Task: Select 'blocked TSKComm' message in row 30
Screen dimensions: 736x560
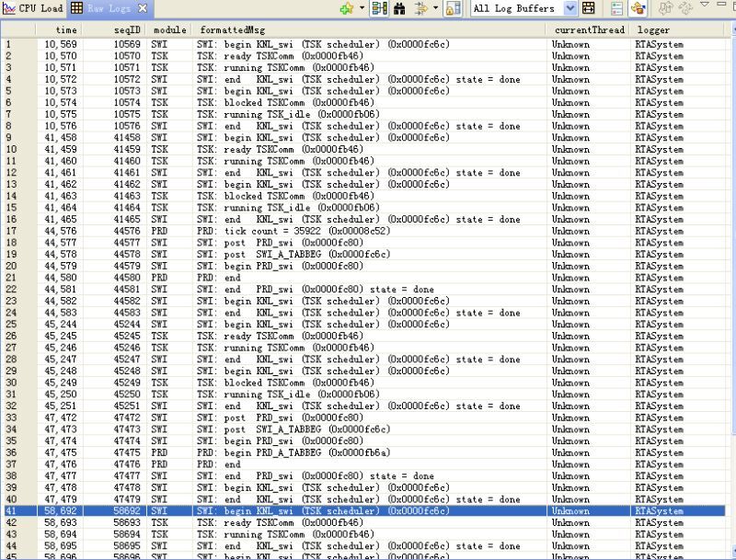Action: pyautogui.click(x=285, y=383)
